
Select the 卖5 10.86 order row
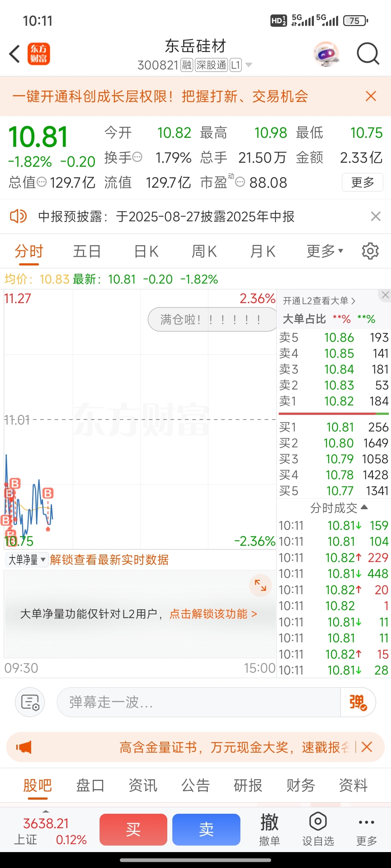[334, 337]
